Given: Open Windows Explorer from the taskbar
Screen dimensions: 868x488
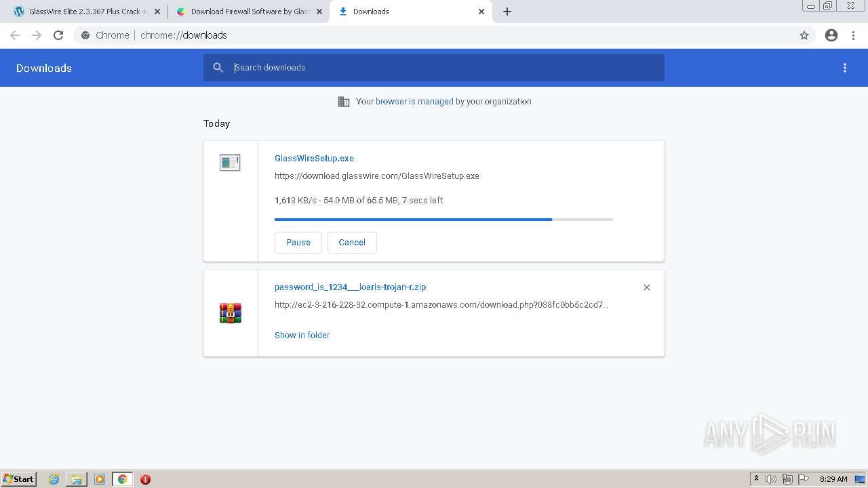Looking at the screenshot, I should click(x=77, y=479).
